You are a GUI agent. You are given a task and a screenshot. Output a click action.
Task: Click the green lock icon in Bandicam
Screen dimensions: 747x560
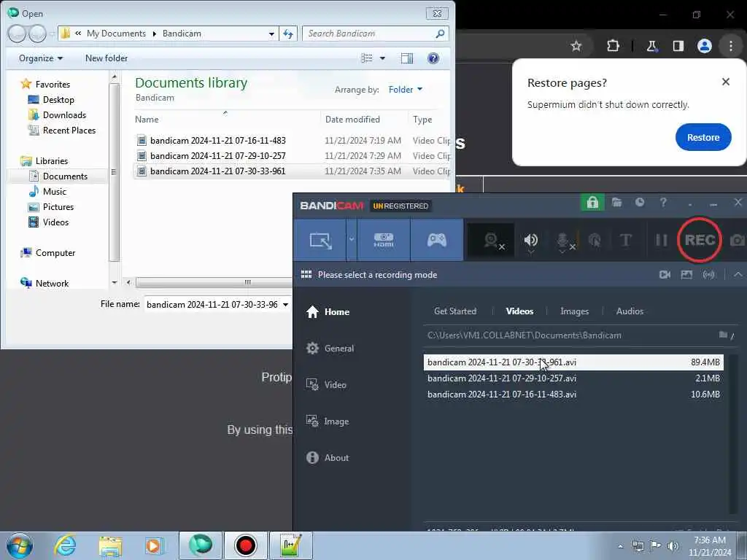click(x=592, y=203)
